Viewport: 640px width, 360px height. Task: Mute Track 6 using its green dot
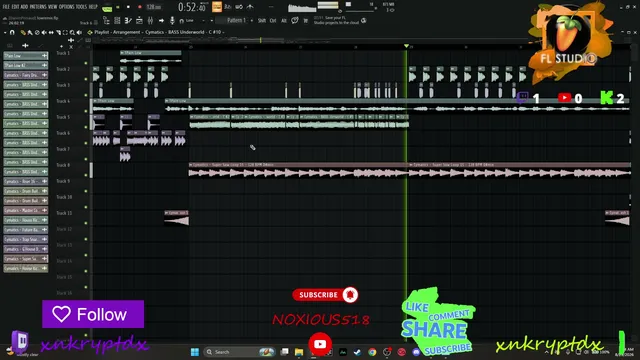(x=86, y=143)
